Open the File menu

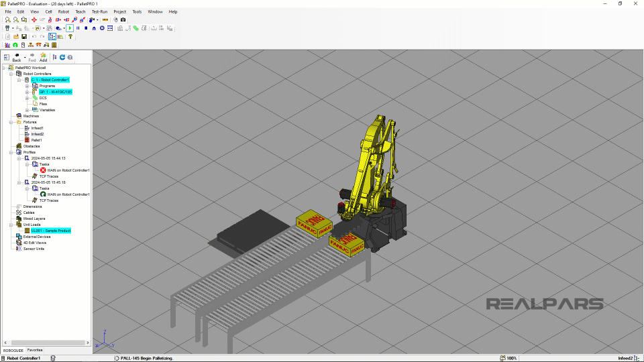tap(8, 12)
